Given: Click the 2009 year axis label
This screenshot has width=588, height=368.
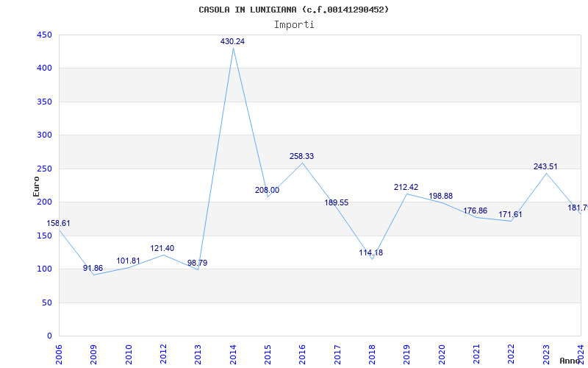Looking at the screenshot, I should click(93, 355).
